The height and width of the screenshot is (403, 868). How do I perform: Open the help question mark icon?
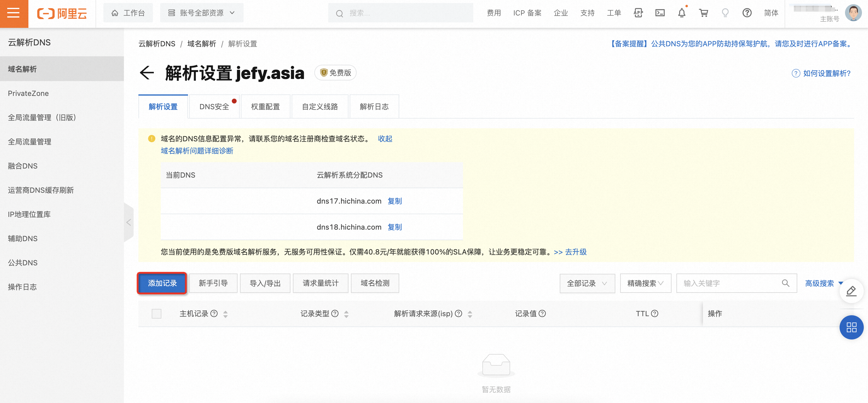click(x=747, y=13)
